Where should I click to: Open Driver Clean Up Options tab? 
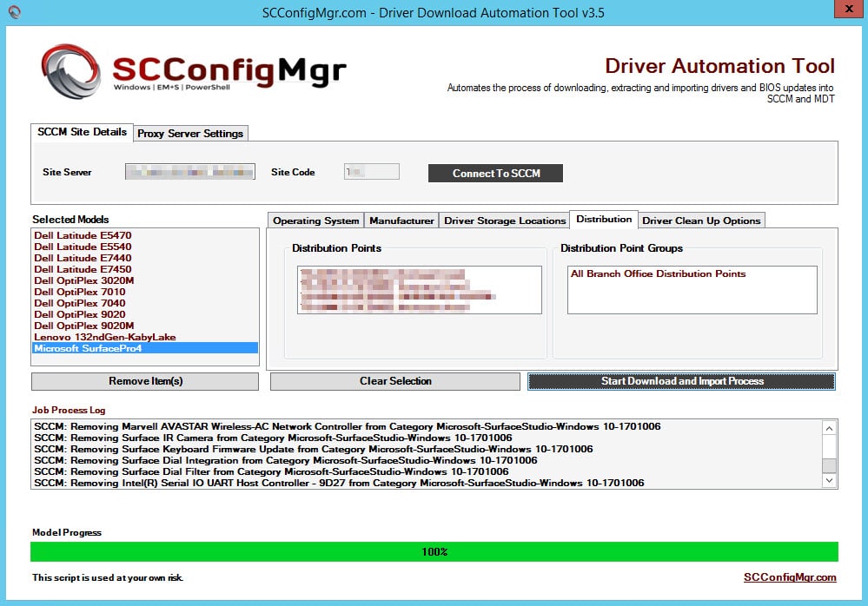click(x=701, y=221)
